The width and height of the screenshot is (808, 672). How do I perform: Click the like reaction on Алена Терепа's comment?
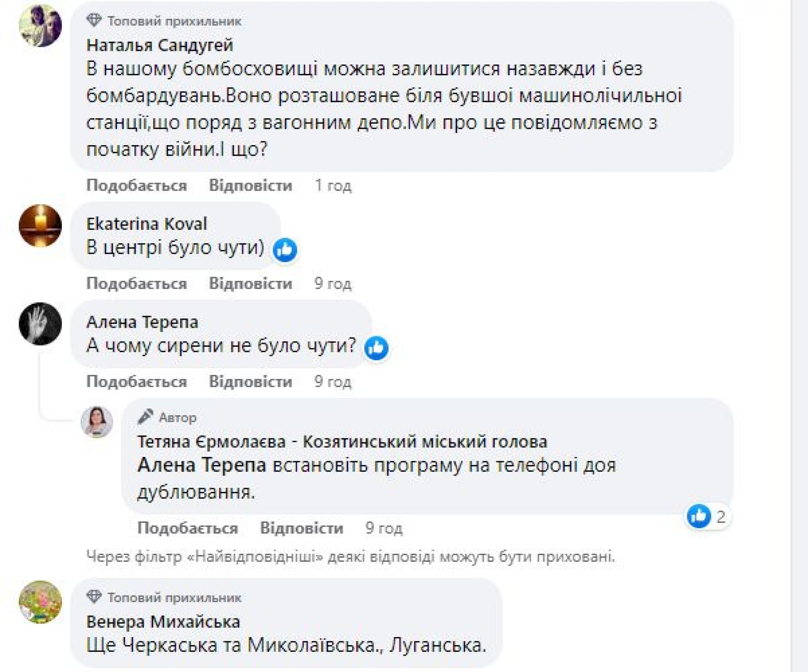pyautogui.click(x=376, y=348)
